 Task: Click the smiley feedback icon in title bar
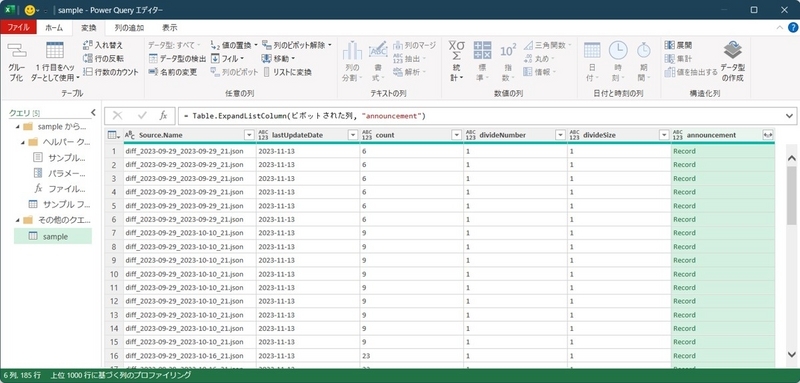click(x=30, y=10)
